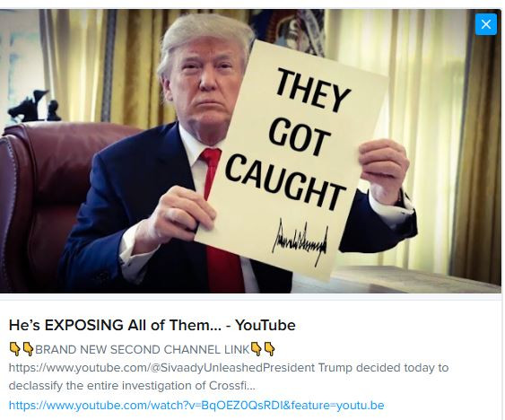Viewport: 505px width, 420px height.
Task: Click the @SivaadyUnleashed channel URL text
Action: [x=130, y=368]
